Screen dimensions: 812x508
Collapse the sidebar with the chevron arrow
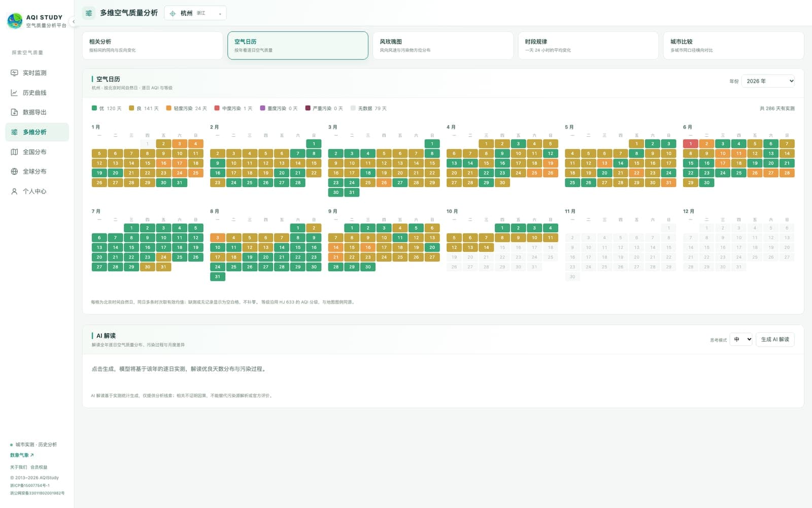pyautogui.click(x=74, y=21)
